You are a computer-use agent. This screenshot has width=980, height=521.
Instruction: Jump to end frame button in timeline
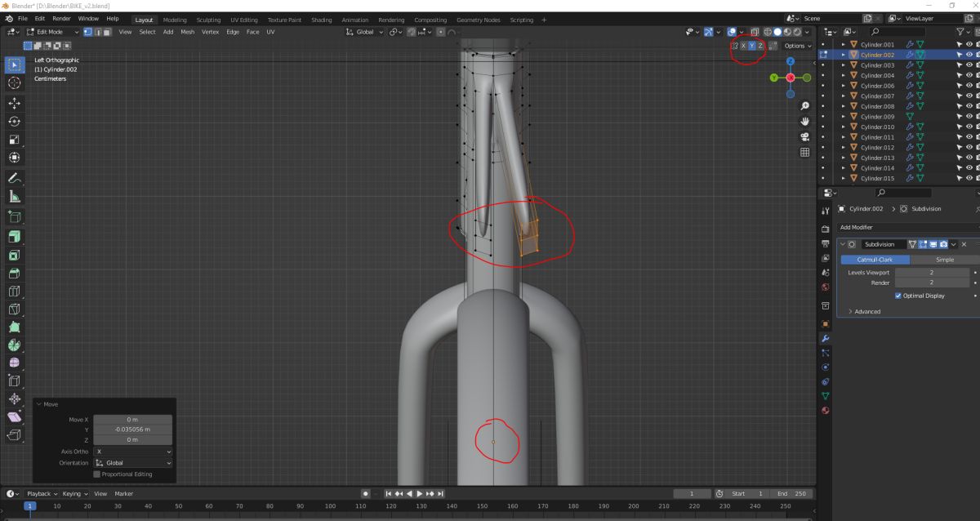coord(441,494)
